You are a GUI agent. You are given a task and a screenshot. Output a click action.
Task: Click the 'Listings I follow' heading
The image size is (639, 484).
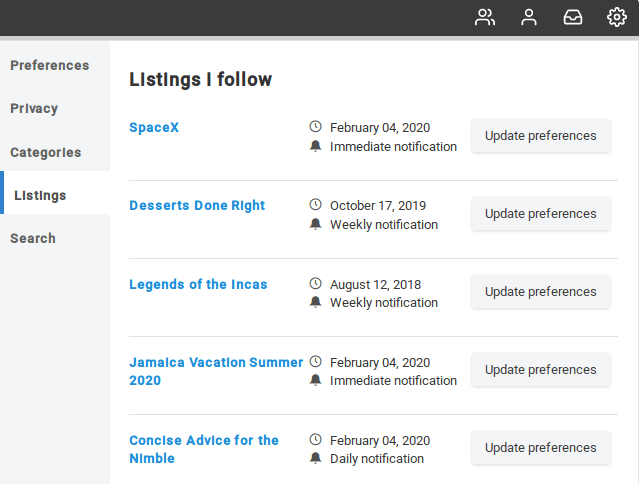(x=201, y=79)
